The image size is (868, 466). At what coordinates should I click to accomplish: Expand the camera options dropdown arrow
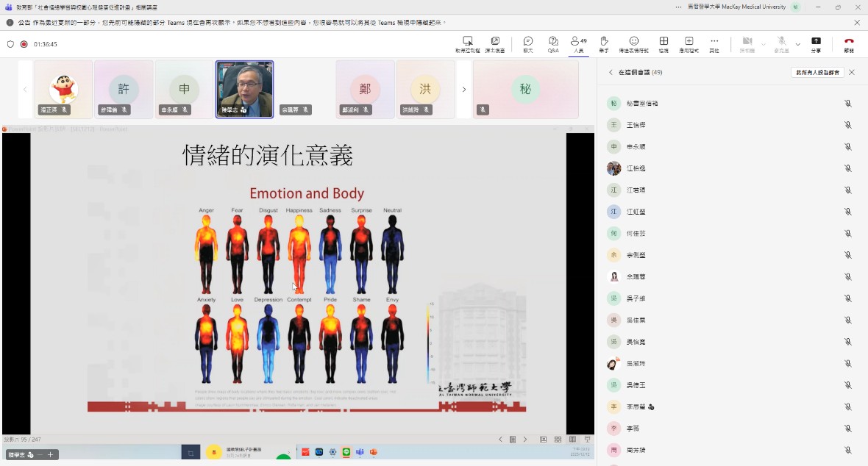click(x=764, y=44)
